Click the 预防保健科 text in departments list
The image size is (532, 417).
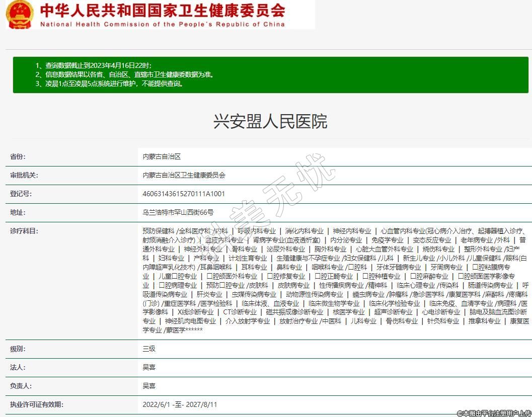pyautogui.click(x=159, y=231)
